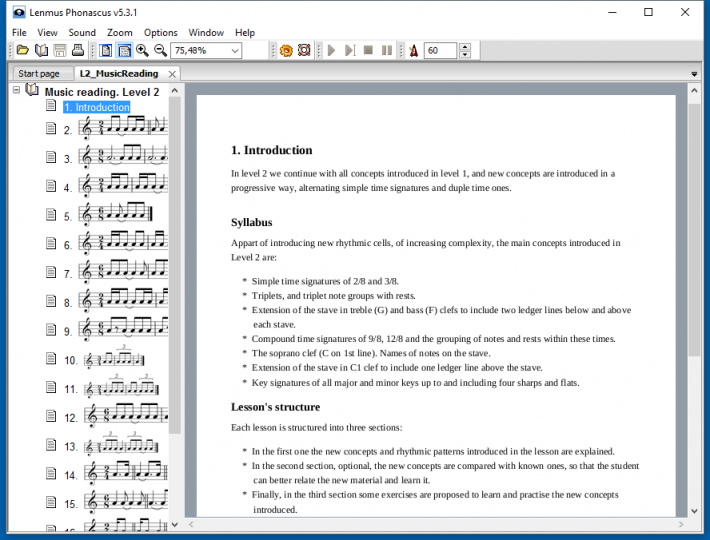This screenshot has width=710, height=540.
Task: Open lesson 13 in the contents tree
Action: (x=111, y=445)
